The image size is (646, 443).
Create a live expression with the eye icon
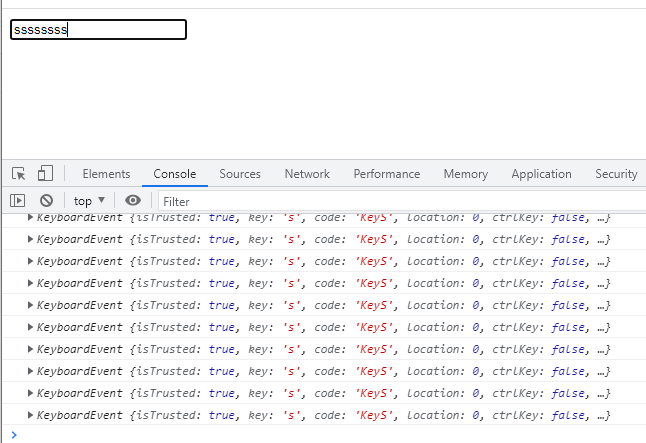[133, 201]
